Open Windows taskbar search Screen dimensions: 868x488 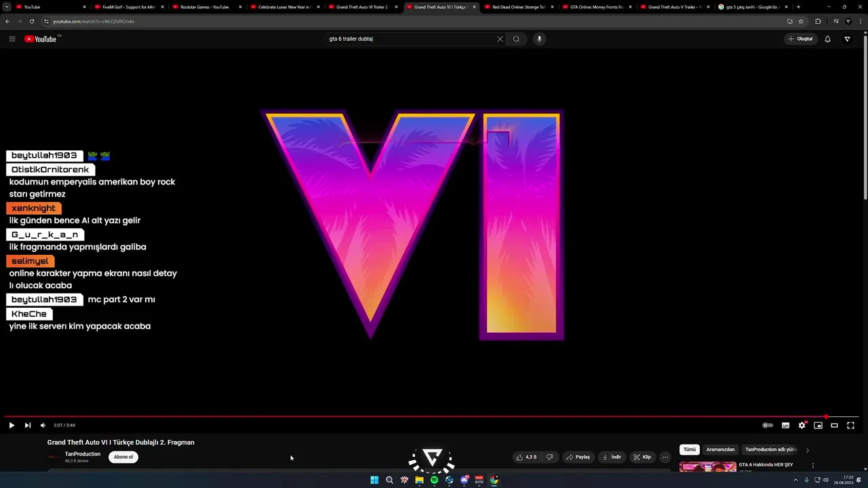[x=389, y=480]
